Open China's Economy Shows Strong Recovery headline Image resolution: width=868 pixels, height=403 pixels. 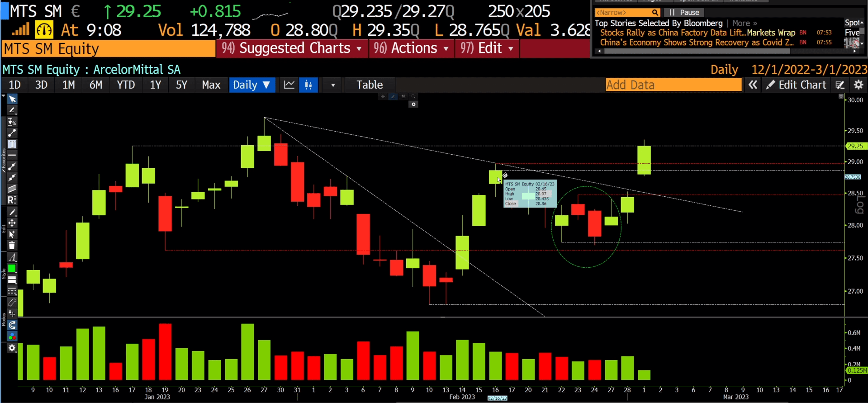pos(697,43)
